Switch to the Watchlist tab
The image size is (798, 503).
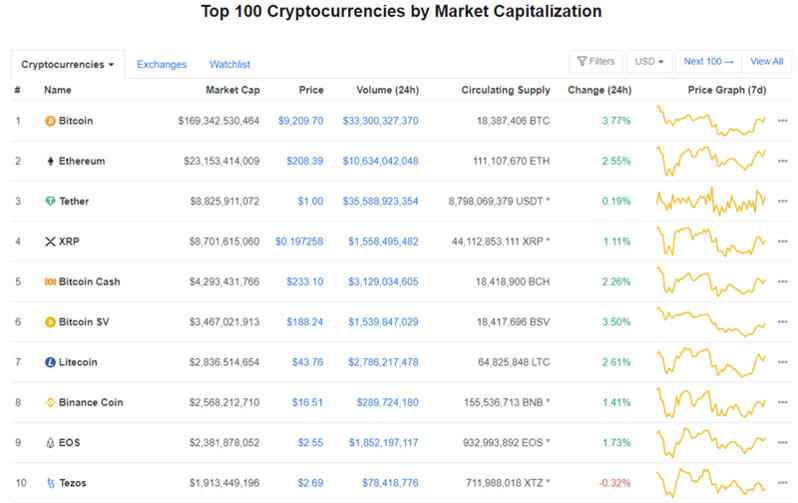[229, 64]
